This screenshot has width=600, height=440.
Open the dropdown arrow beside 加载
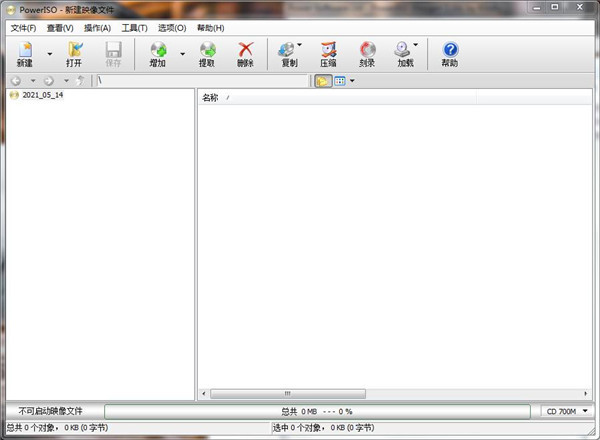click(416, 45)
